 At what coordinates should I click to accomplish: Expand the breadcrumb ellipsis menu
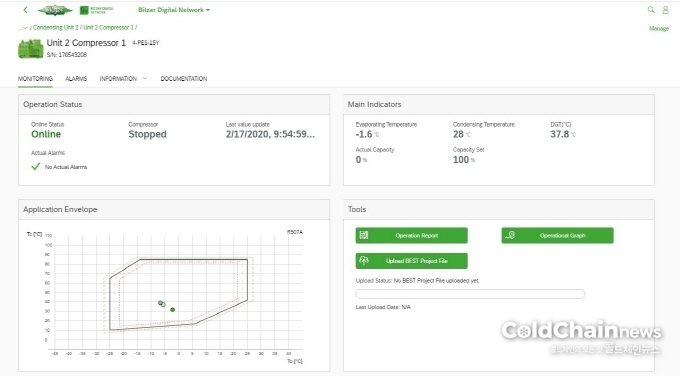[23, 28]
